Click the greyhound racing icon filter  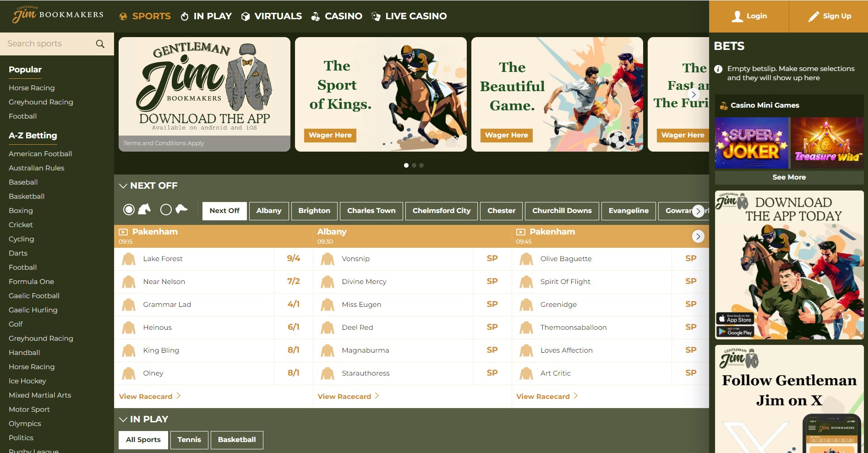tap(182, 209)
